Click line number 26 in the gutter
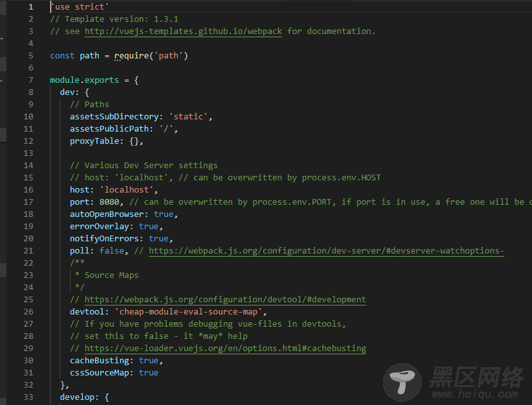The image size is (532, 405). [28, 312]
